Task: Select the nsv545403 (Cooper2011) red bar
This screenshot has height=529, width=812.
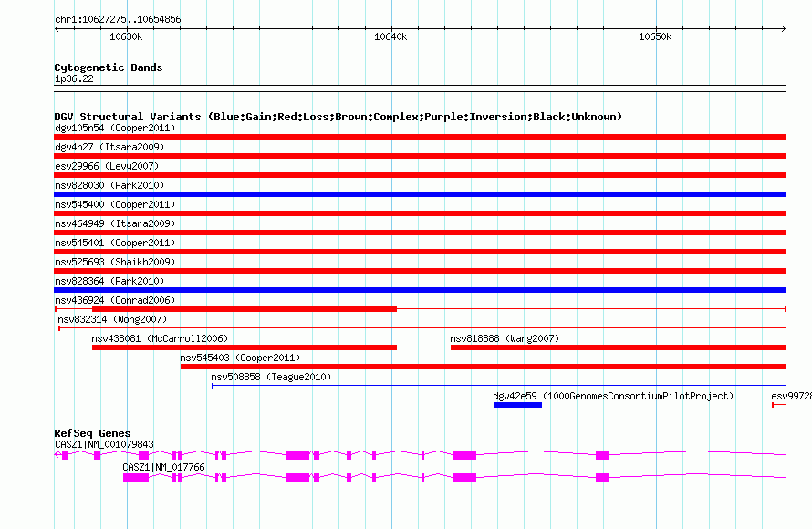Action: coord(484,367)
